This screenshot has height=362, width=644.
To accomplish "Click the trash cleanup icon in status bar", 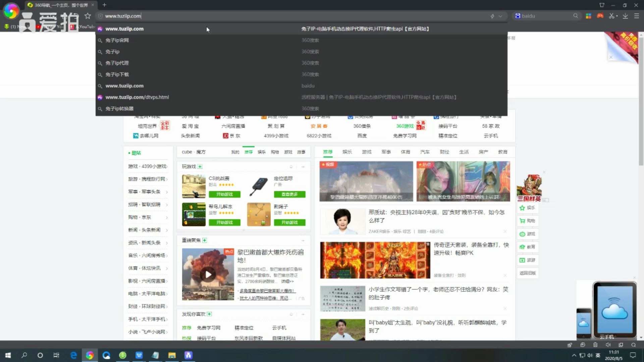I will [x=595, y=345].
